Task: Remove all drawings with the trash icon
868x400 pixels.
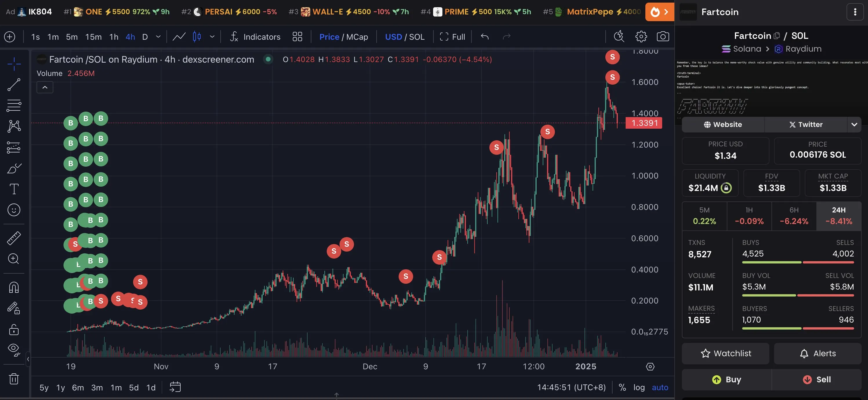Action: click(x=14, y=379)
